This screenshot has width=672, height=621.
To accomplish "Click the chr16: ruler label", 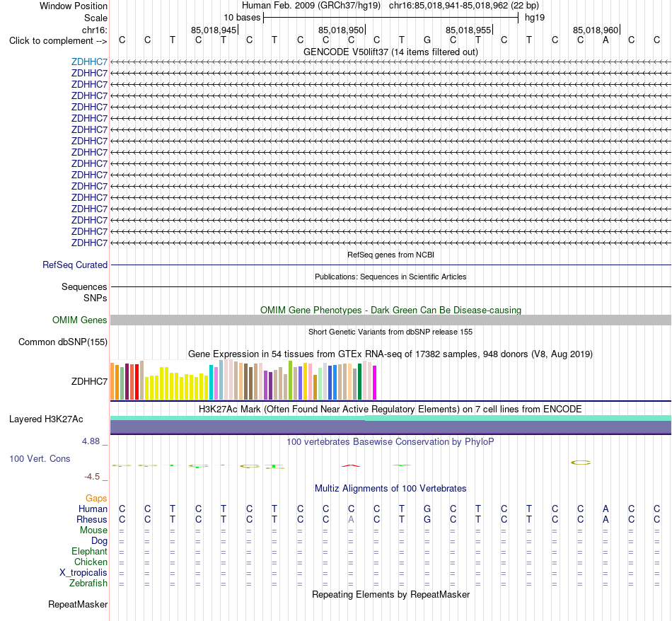I will pos(95,30).
